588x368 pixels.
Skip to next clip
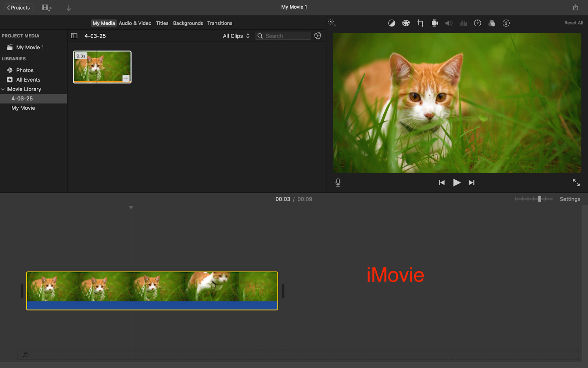(x=472, y=183)
